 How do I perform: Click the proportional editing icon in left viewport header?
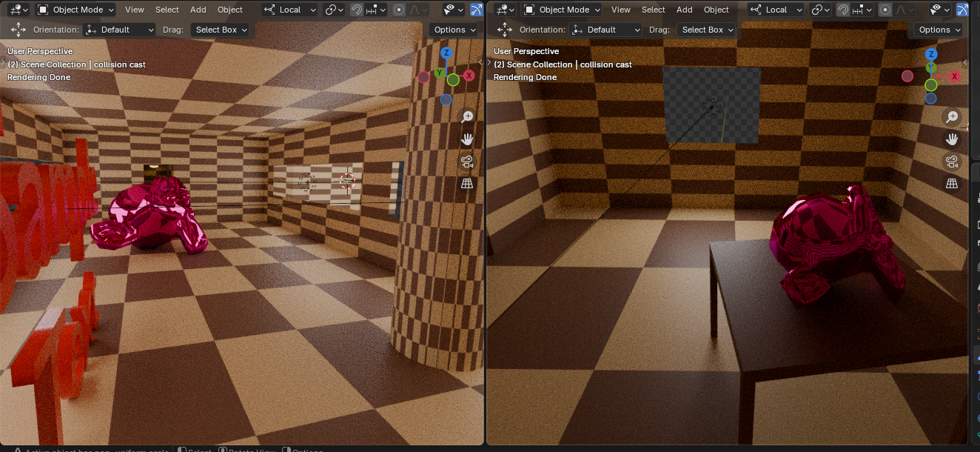398,10
